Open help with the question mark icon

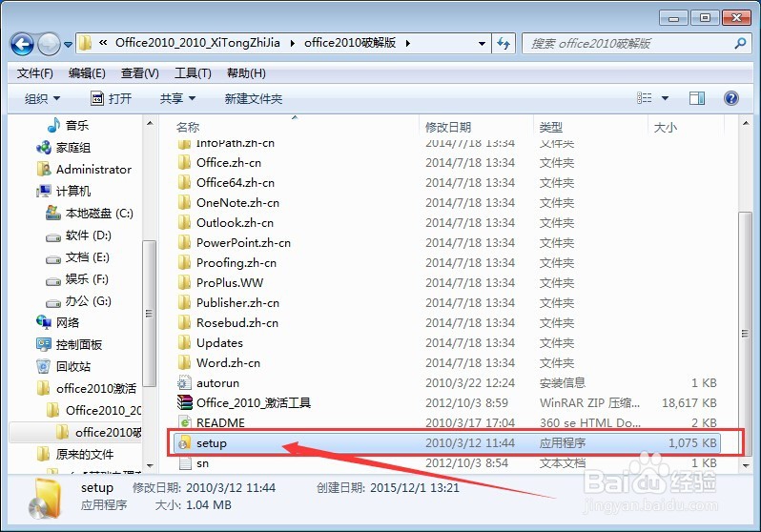click(x=730, y=98)
